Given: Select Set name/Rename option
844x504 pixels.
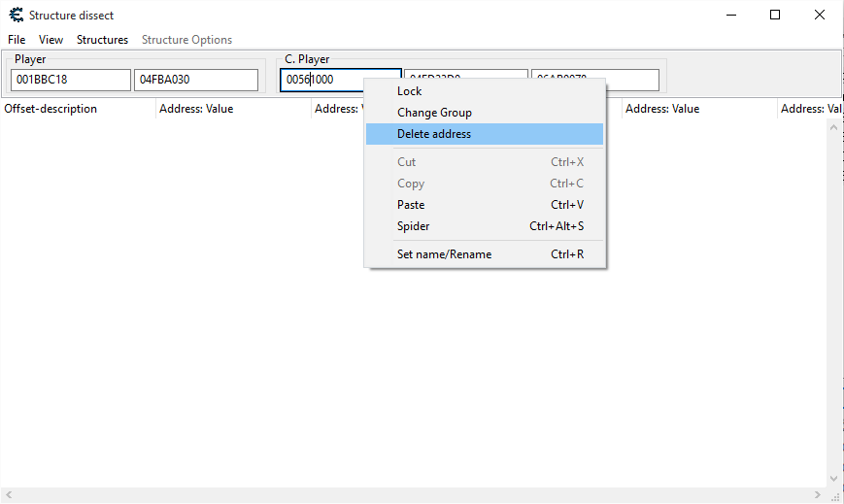Looking at the screenshot, I should pyautogui.click(x=444, y=254).
